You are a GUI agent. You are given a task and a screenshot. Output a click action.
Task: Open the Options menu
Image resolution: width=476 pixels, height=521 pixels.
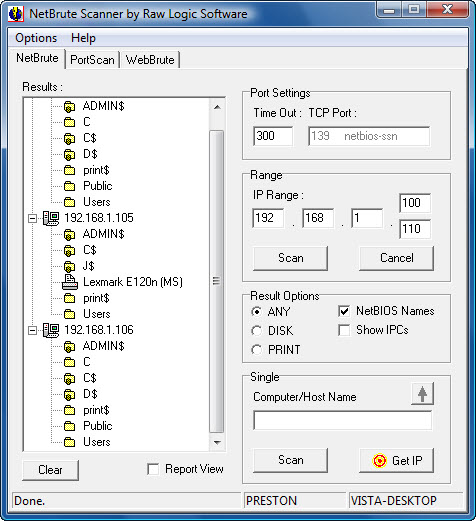click(x=36, y=38)
